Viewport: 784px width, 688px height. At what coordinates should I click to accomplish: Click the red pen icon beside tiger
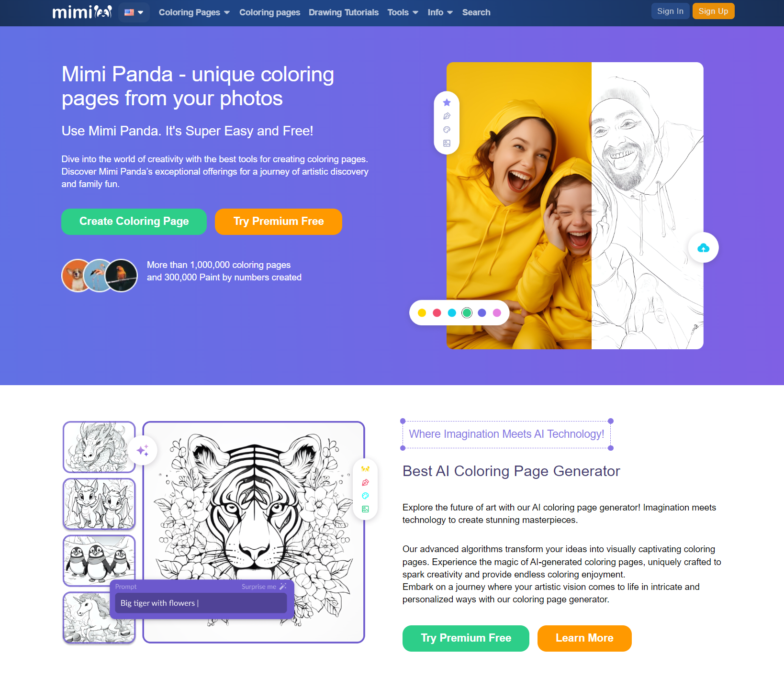[x=365, y=482]
